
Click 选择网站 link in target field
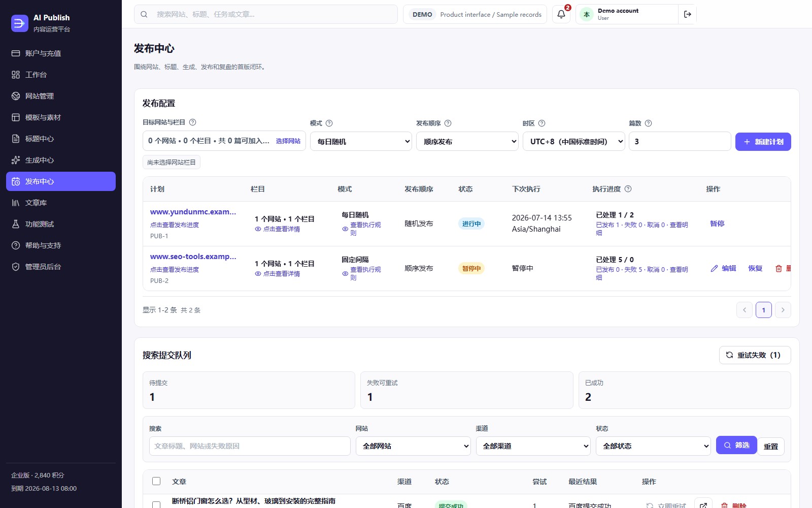click(x=288, y=141)
